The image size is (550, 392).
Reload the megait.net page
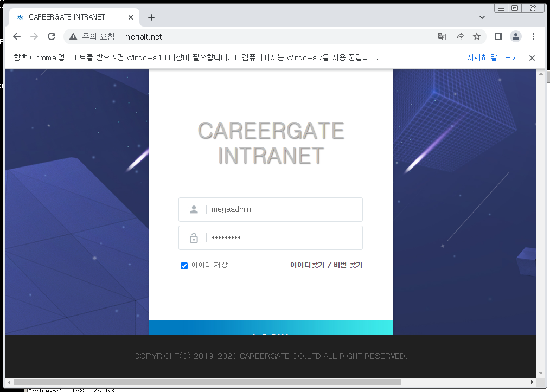tap(52, 36)
